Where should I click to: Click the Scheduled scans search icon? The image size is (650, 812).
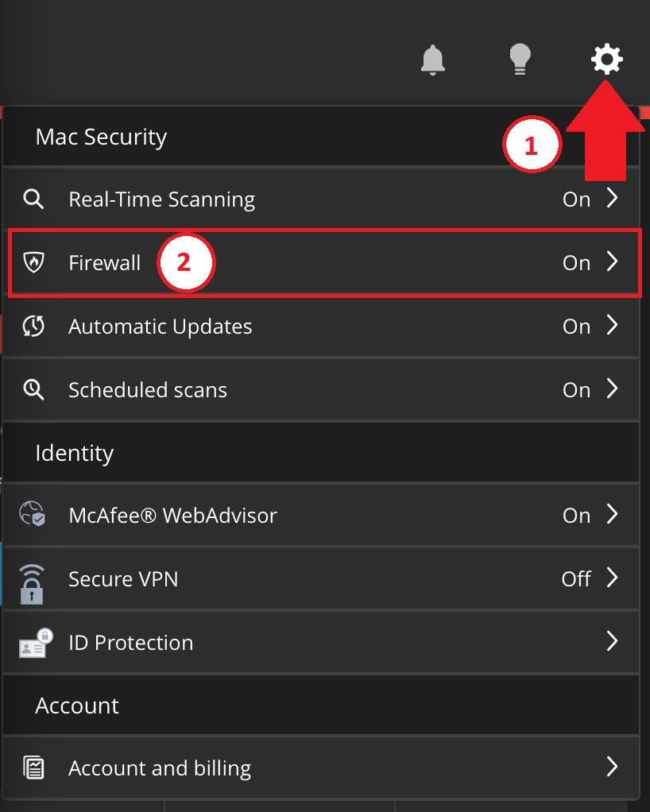[33, 389]
